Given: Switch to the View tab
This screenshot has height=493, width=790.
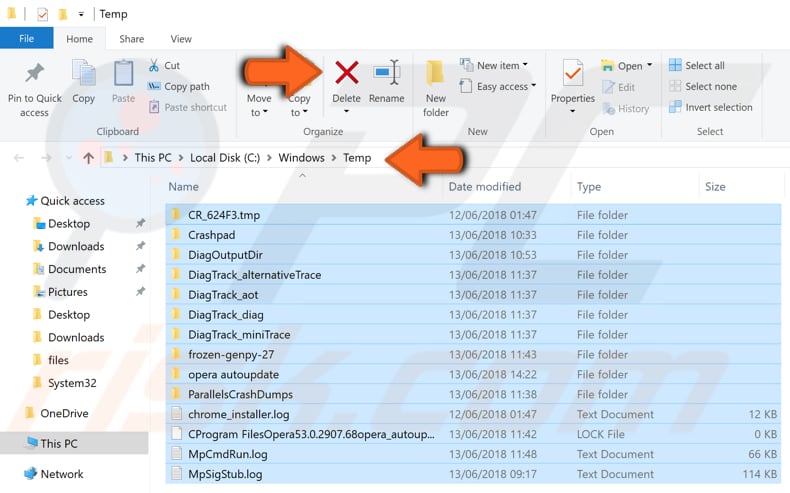Looking at the screenshot, I should tap(181, 39).
